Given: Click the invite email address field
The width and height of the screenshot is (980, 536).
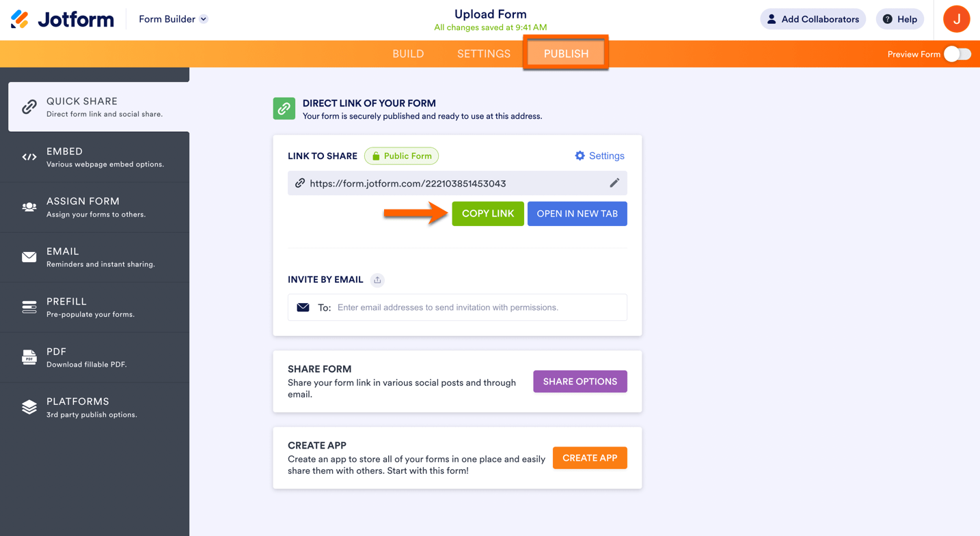Looking at the screenshot, I should [478, 307].
